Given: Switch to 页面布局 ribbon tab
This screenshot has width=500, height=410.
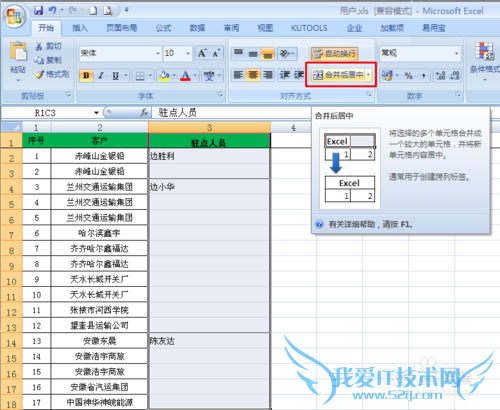Looking at the screenshot, I should 122,28.
